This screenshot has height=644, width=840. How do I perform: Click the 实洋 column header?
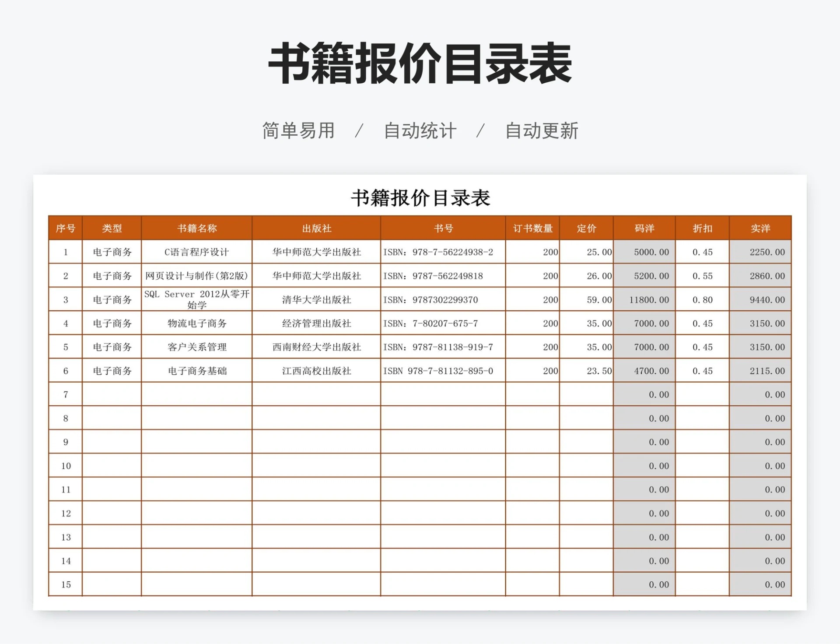click(760, 228)
